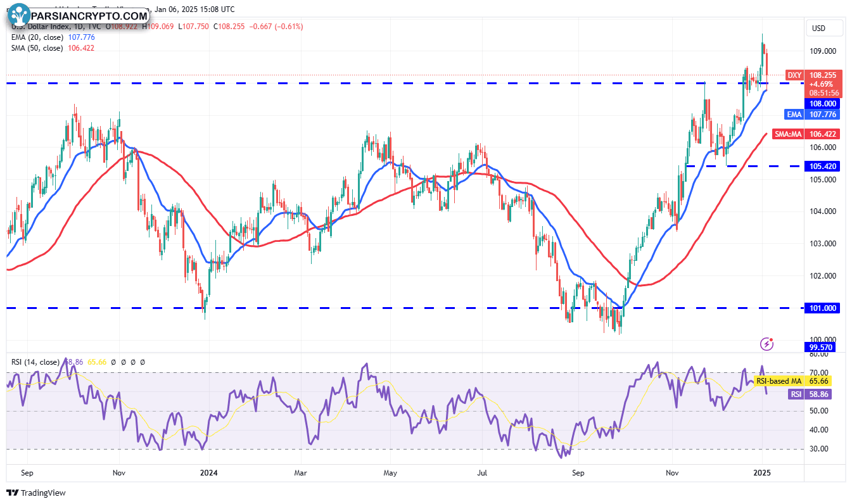Click the blue 108.000 level label

[x=821, y=103]
